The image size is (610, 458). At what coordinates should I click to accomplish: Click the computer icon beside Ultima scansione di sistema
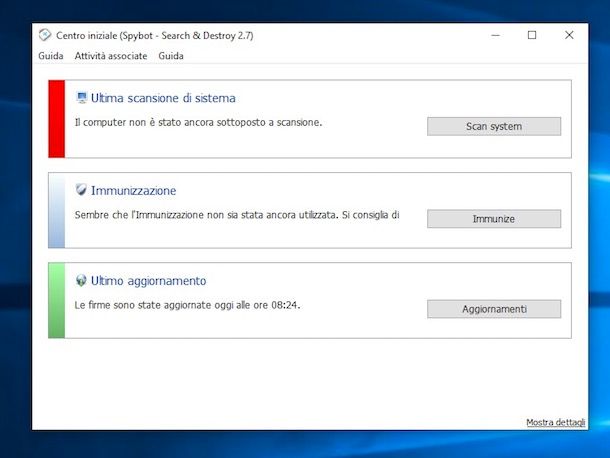coord(81,98)
